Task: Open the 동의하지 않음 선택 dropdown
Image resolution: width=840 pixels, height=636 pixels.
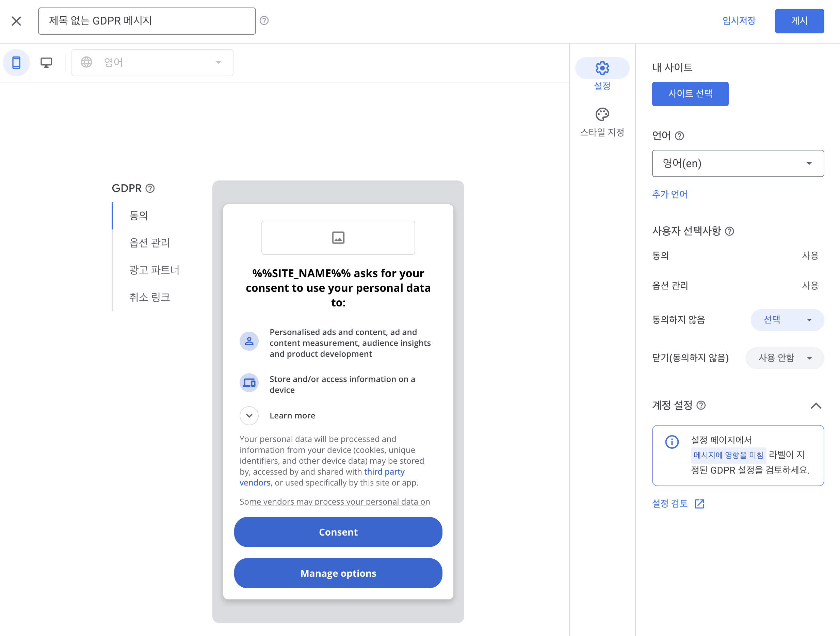Action: [x=787, y=319]
